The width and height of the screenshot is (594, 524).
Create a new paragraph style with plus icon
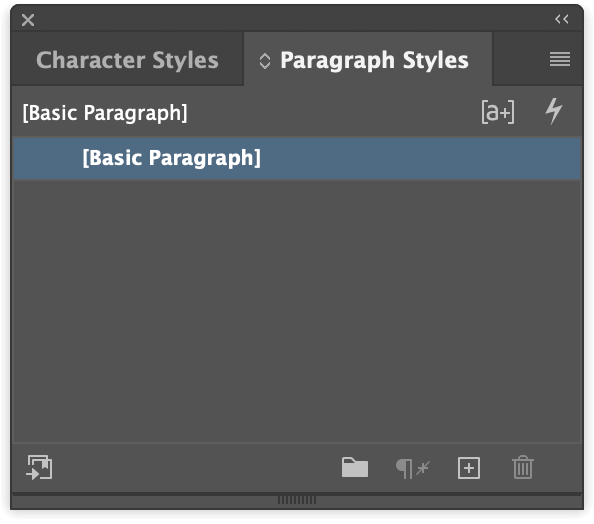(x=469, y=468)
